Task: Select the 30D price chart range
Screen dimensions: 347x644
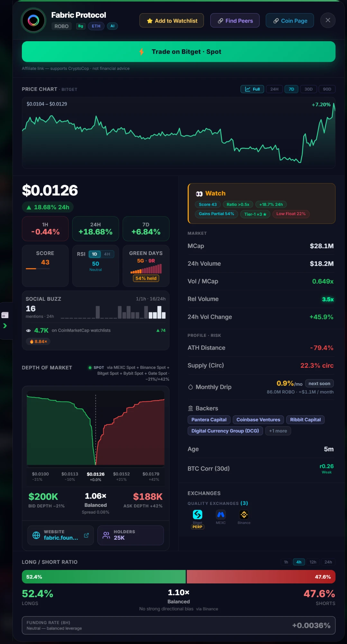Action: click(308, 89)
